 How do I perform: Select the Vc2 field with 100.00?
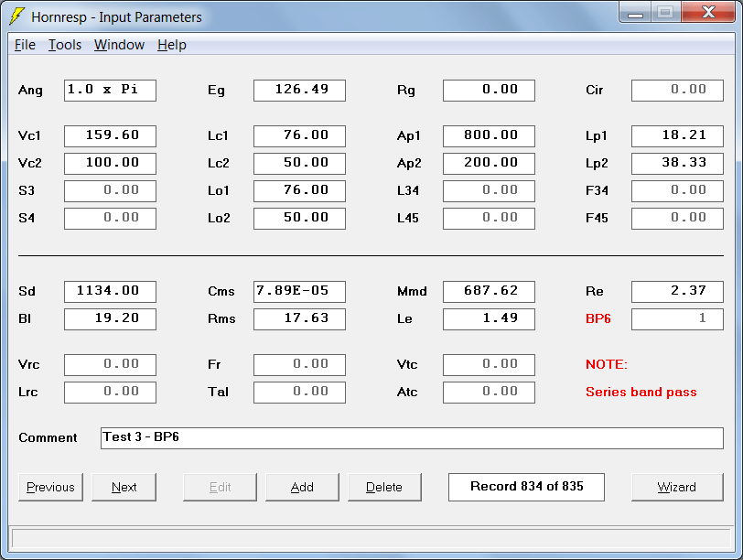[110, 164]
